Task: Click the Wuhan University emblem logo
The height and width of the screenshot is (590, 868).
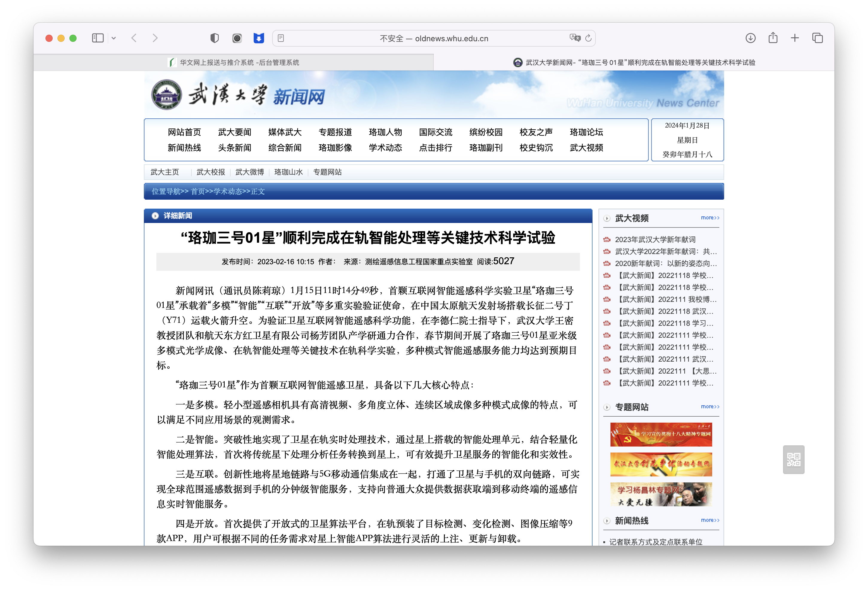Action: (x=167, y=94)
